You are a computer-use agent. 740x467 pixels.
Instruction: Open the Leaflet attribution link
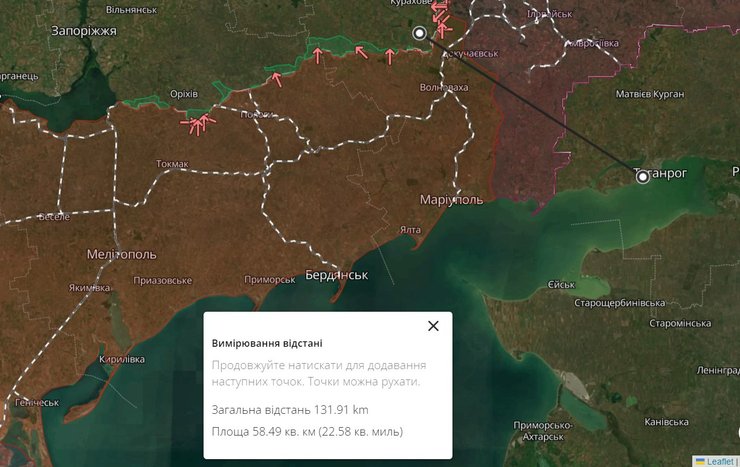coord(720,461)
